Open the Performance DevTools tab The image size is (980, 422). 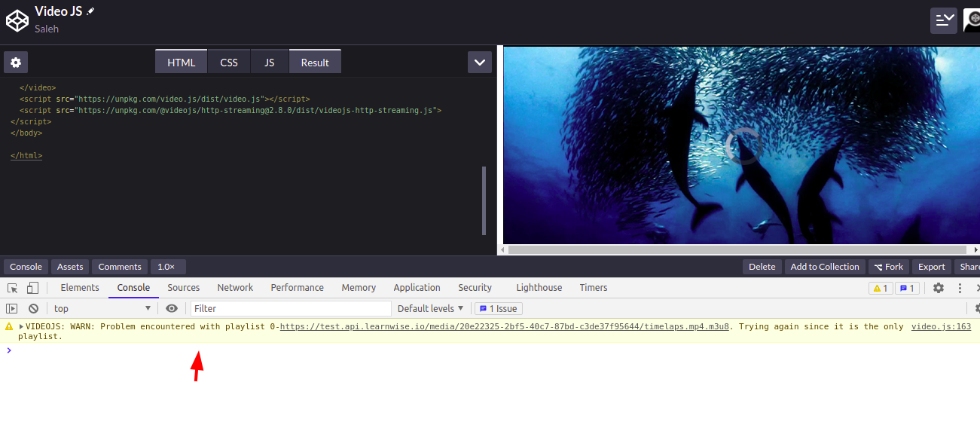click(x=297, y=288)
